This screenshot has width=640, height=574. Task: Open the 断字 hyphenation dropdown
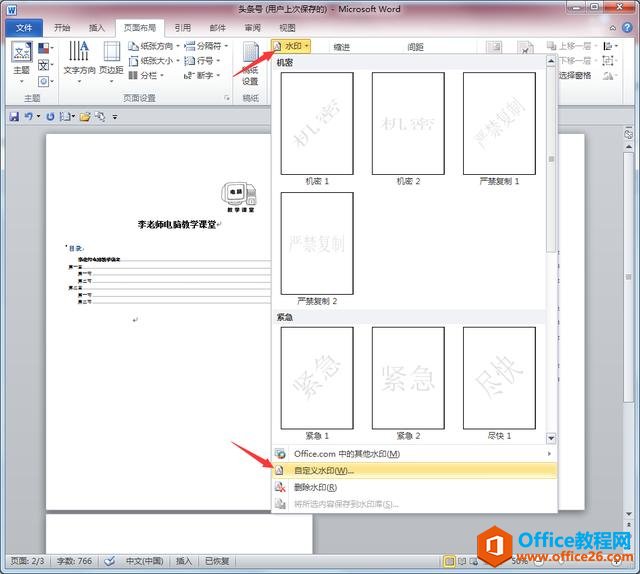click(202, 76)
